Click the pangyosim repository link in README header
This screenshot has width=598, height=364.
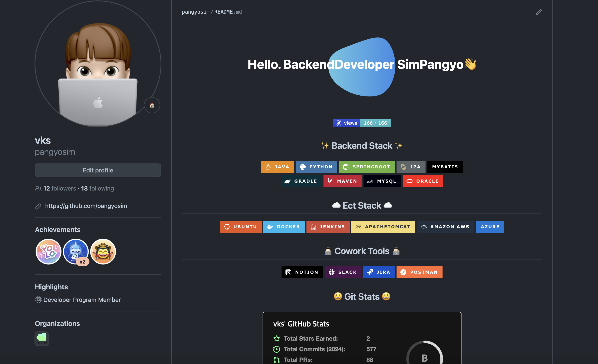(195, 12)
